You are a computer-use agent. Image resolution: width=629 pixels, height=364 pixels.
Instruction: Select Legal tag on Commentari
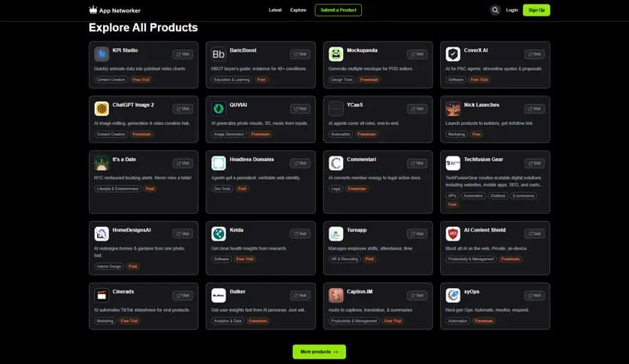[x=336, y=189]
